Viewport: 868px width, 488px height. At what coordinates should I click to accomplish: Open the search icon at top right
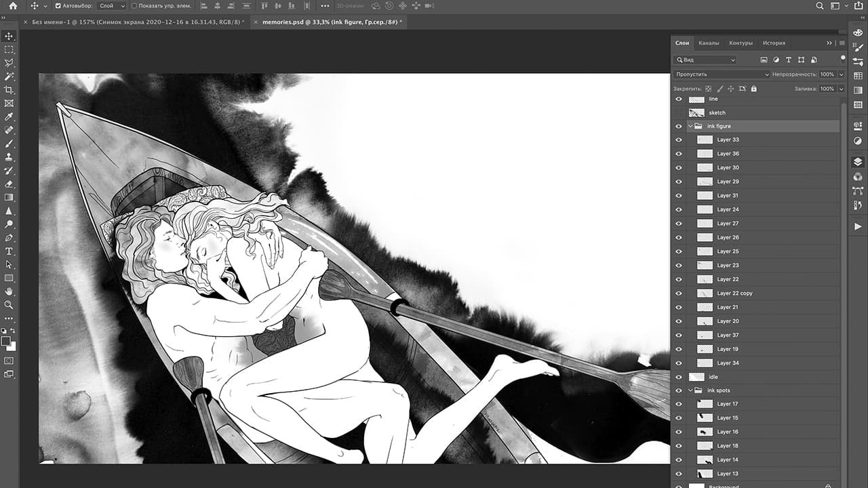tap(819, 5)
